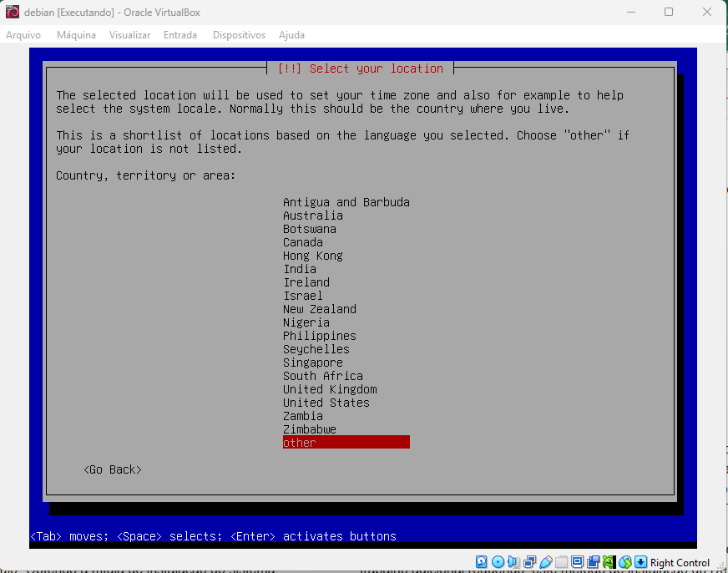Select Zambia in the country list
Viewport: 728px width, 573px height.
point(303,416)
